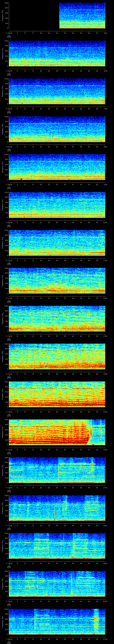Click the 11:16:00 start time label
The image size is (114, 644).
[9, 487]
